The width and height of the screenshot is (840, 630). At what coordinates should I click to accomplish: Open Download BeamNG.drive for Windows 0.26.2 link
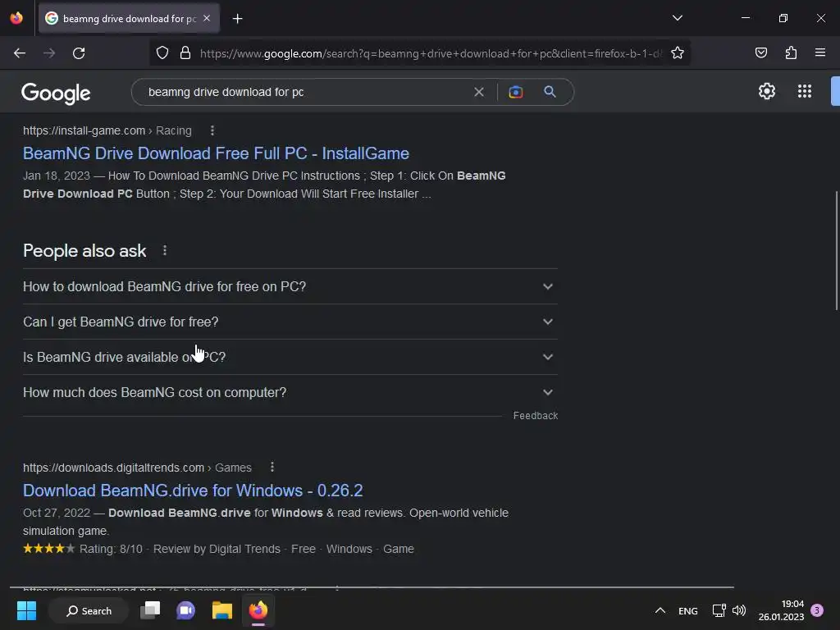tap(193, 491)
